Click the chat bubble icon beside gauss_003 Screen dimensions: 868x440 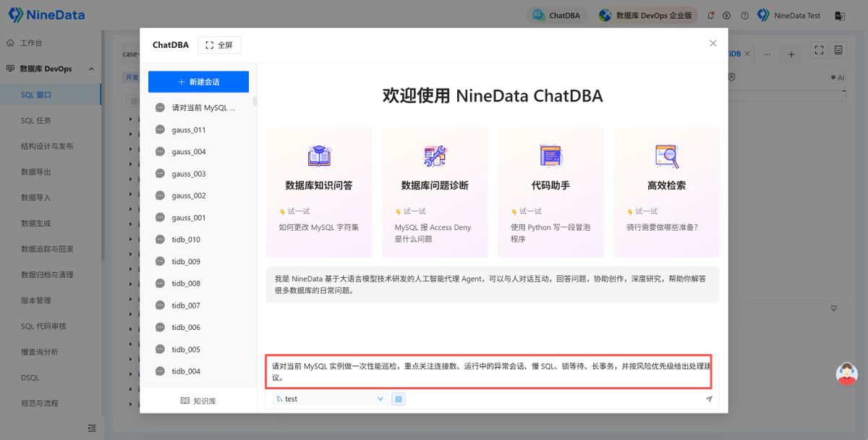[x=160, y=174]
